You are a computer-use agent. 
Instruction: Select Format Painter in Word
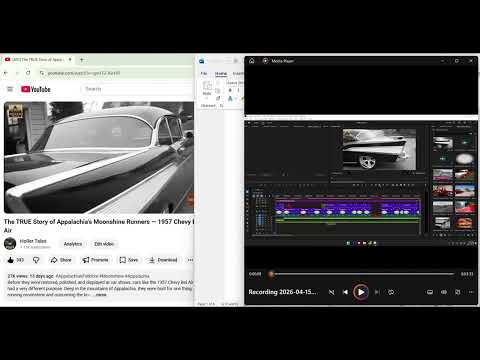(x=218, y=98)
